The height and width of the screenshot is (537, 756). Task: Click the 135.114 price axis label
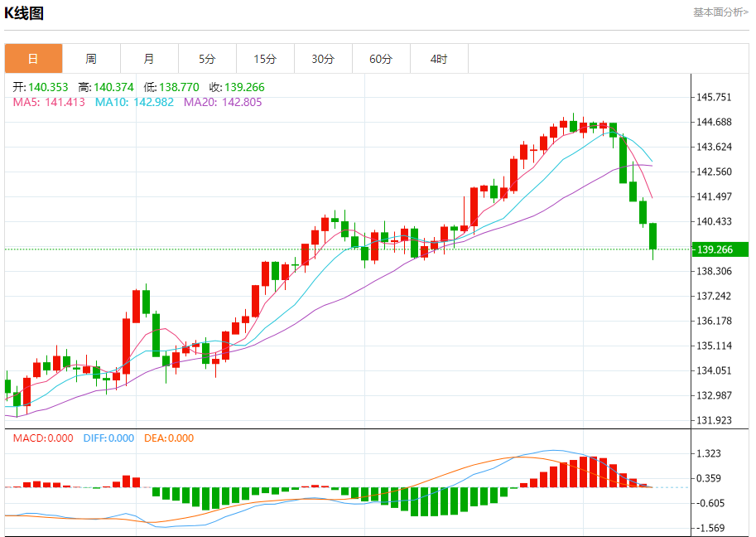pyautogui.click(x=714, y=346)
